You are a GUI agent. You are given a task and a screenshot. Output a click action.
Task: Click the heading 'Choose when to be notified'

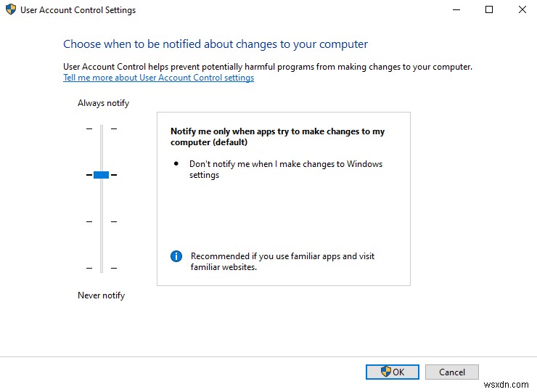coord(216,44)
